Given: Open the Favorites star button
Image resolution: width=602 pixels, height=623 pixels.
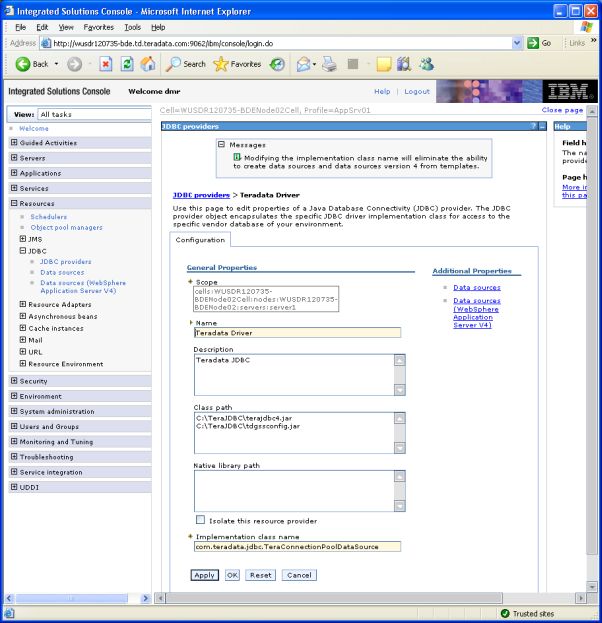Looking at the screenshot, I should pos(237,64).
